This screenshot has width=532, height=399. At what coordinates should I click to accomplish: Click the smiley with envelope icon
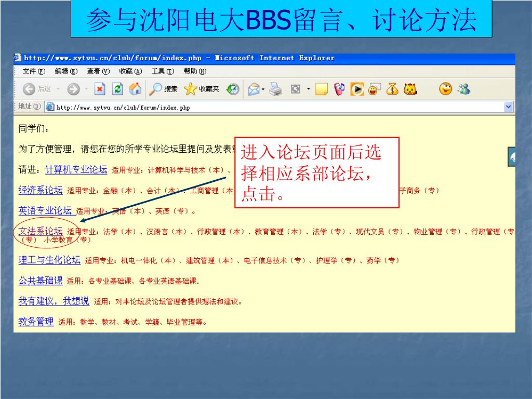374,89
